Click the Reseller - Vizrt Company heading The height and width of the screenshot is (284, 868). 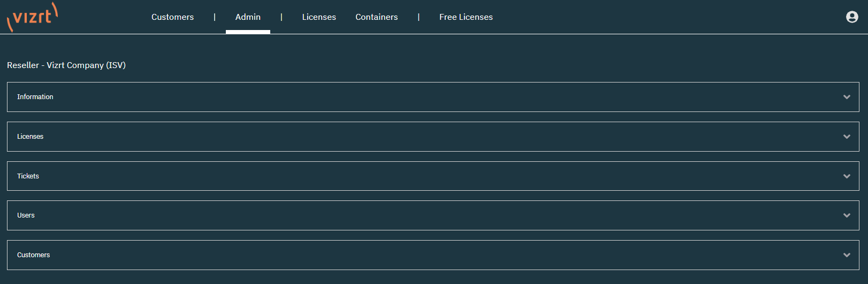click(x=66, y=65)
